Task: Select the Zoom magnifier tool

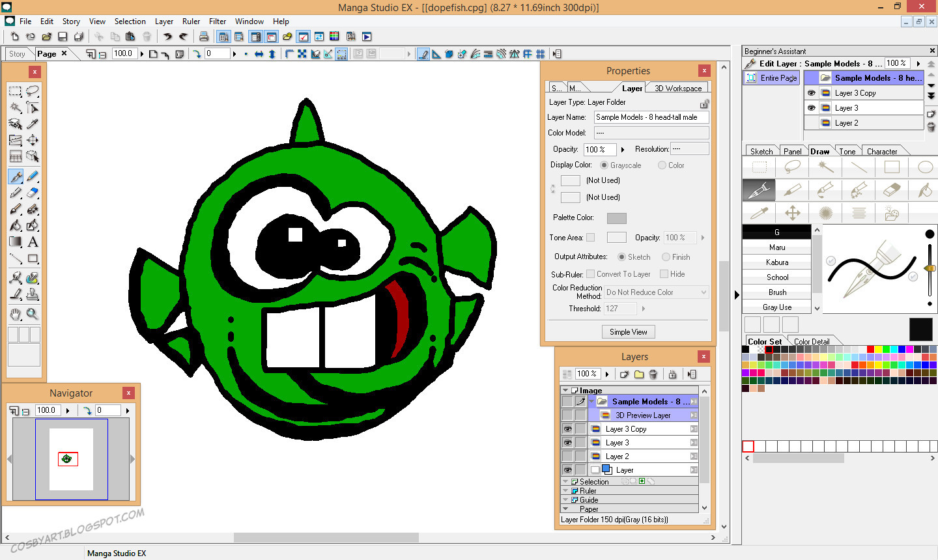Action: 33,315
